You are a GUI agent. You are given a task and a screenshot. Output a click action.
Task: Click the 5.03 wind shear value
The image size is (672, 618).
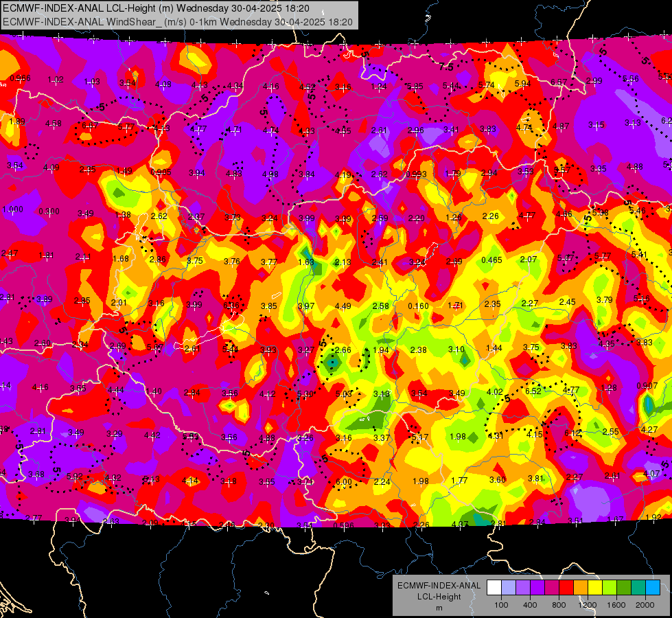tap(343, 393)
